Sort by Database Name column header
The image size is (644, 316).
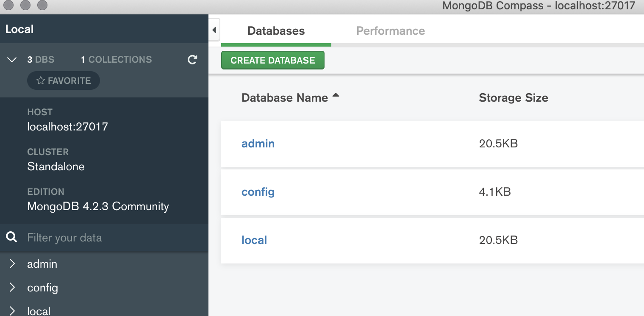point(285,98)
